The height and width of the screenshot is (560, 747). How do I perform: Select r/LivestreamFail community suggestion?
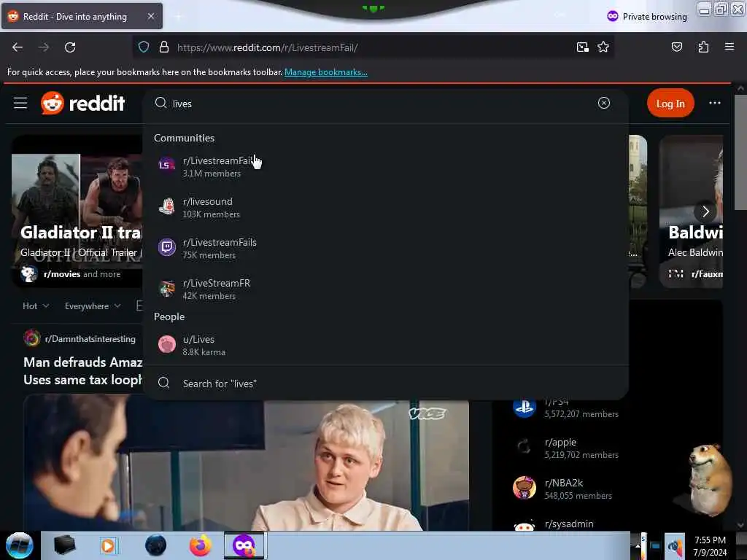pyautogui.click(x=386, y=166)
